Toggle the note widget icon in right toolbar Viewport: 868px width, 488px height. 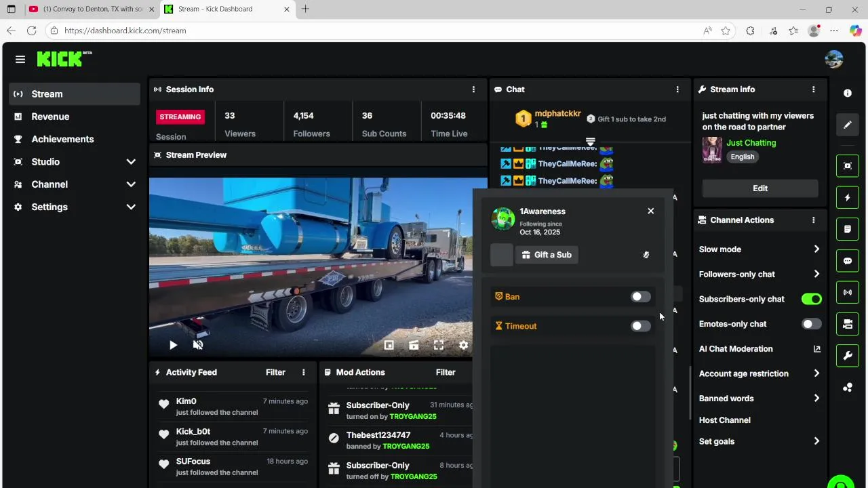[x=848, y=229]
